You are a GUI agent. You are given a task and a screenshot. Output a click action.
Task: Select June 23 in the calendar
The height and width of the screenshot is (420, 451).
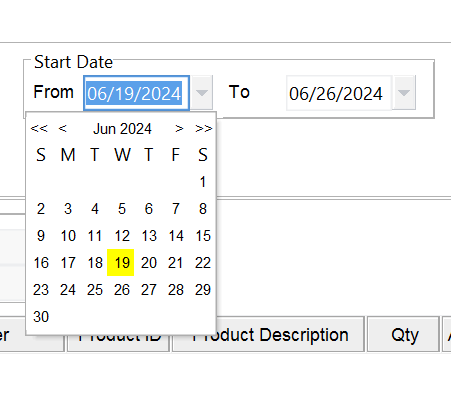pos(41,290)
